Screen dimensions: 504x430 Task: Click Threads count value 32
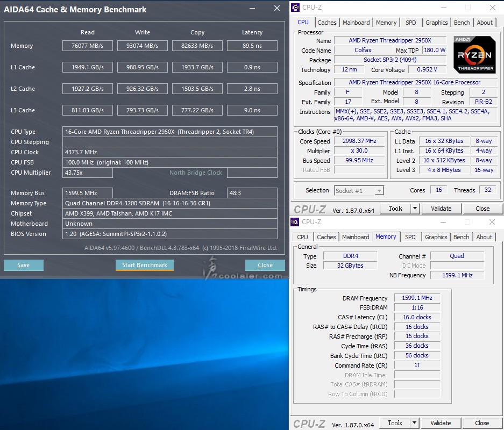[488, 190]
